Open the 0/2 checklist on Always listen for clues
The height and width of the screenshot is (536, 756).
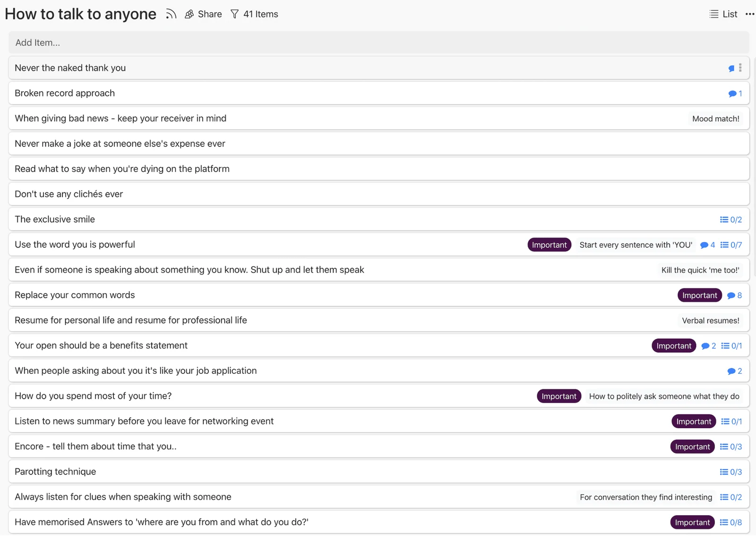click(x=731, y=497)
